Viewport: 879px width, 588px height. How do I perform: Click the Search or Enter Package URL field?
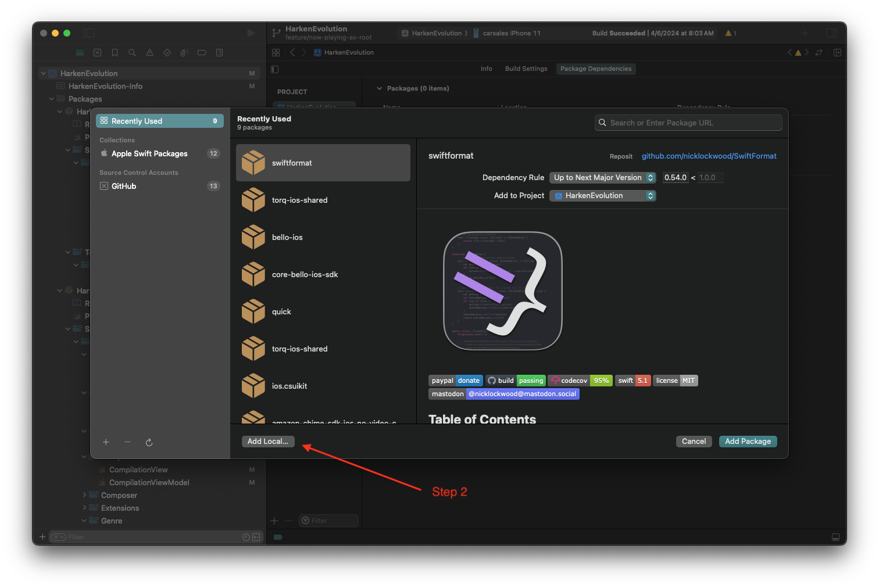688,123
